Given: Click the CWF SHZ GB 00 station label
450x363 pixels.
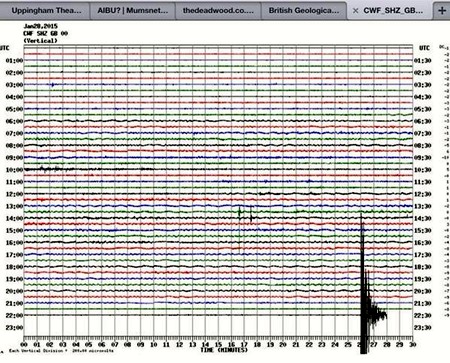Looking at the screenshot, I should (46, 33).
